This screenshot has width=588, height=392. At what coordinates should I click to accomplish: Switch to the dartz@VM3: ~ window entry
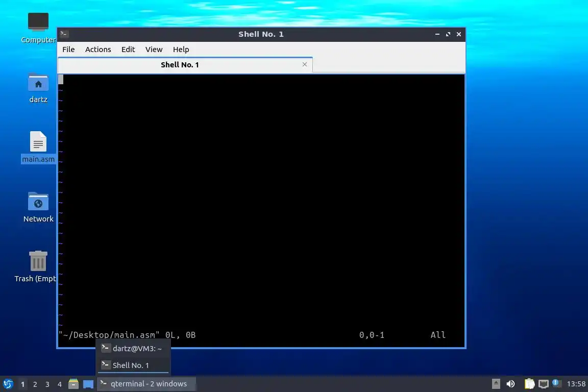(133, 349)
